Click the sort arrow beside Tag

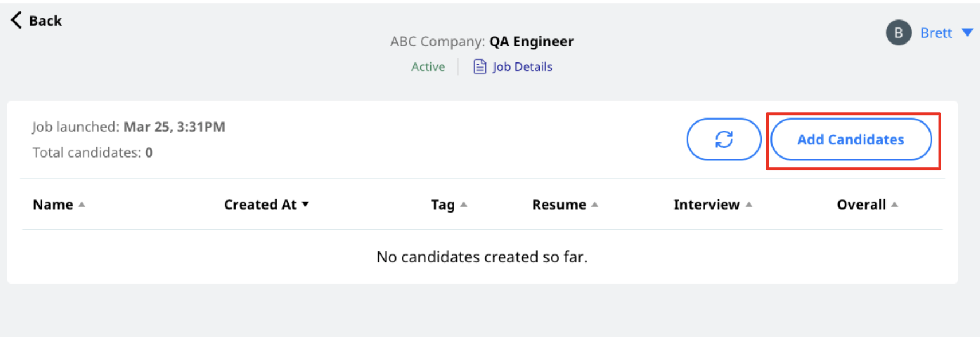coord(464,205)
